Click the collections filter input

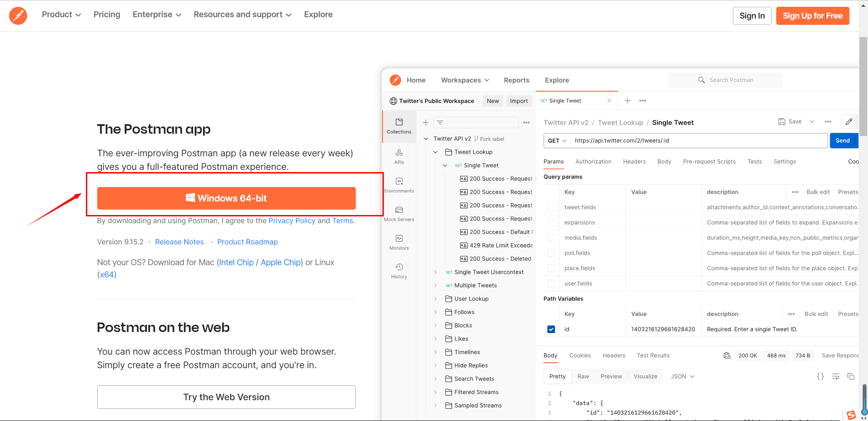[x=476, y=122]
